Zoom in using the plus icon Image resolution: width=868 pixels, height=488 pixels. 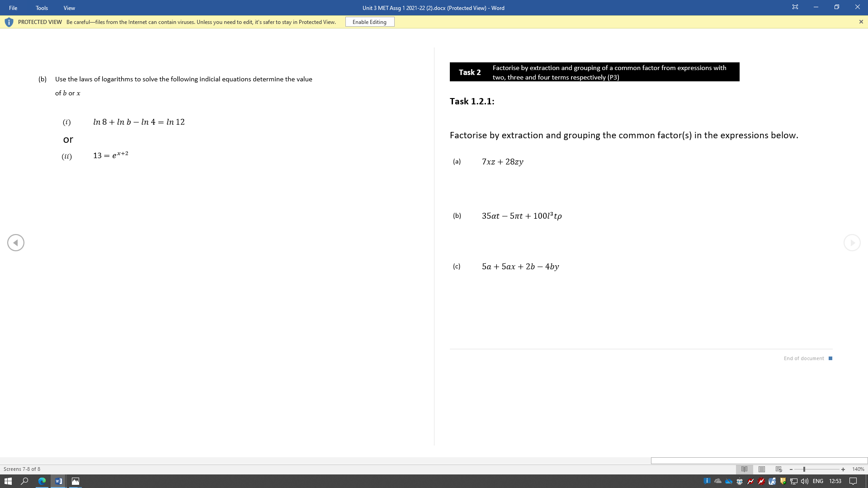tap(844, 469)
